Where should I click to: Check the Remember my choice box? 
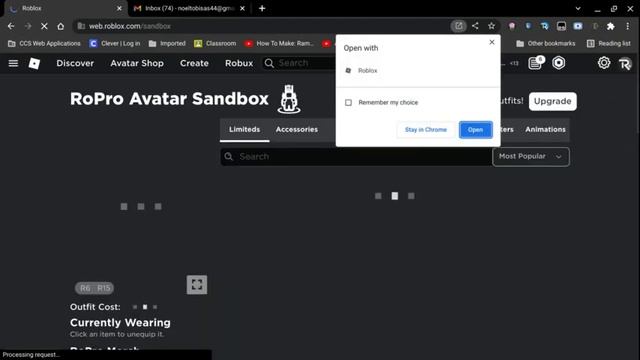pyautogui.click(x=348, y=102)
